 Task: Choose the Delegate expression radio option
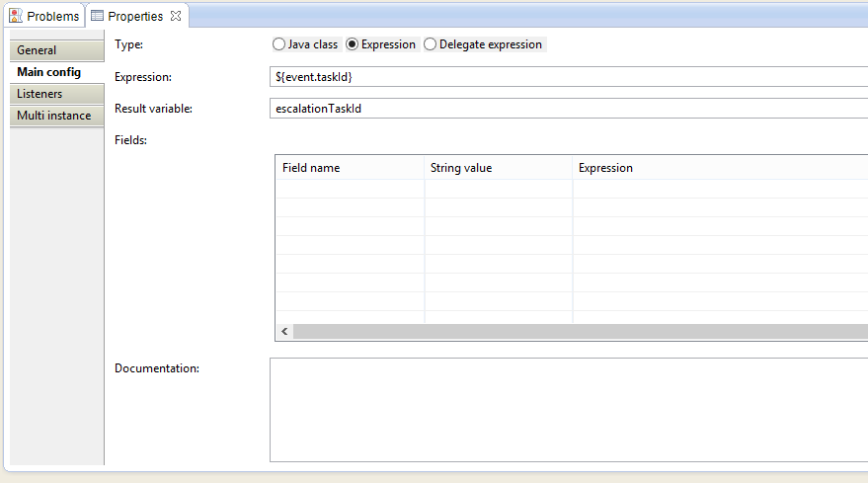(431, 44)
